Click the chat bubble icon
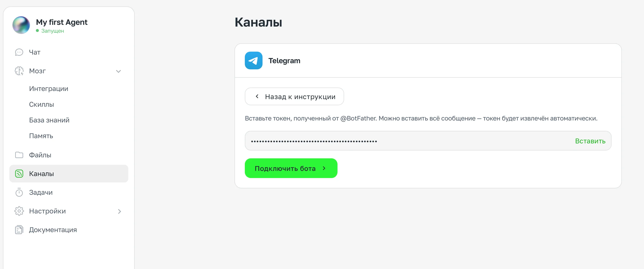The width and height of the screenshot is (644, 269). (19, 52)
